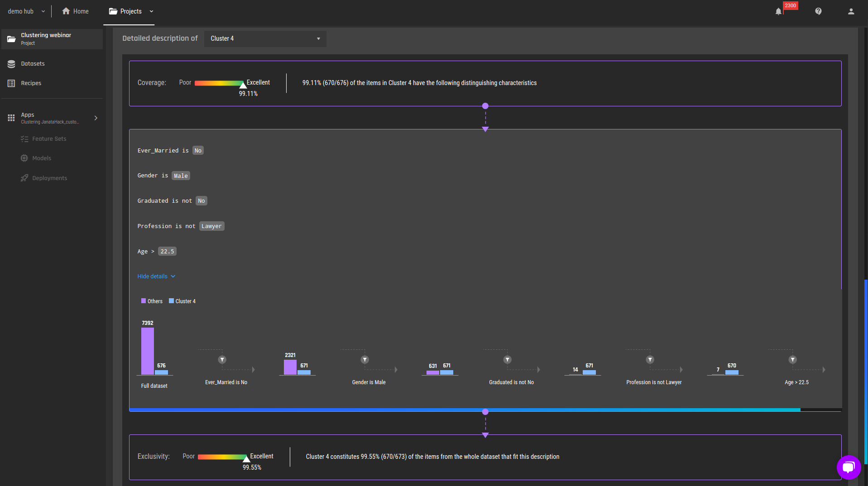Click the page vertical scrollbar
The image size is (868, 486).
click(865, 371)
